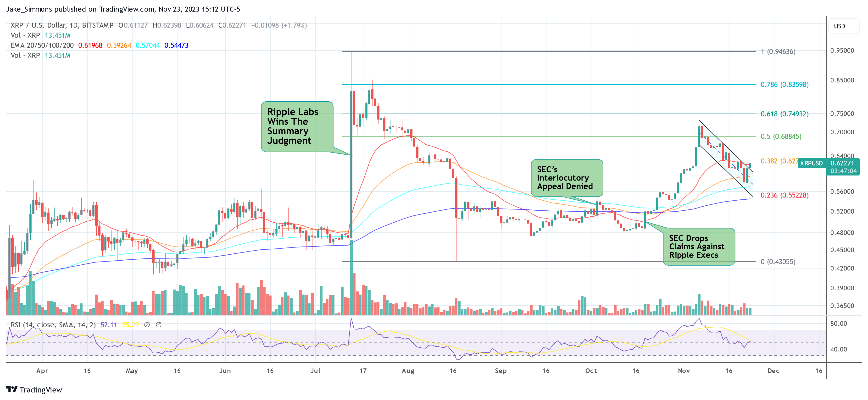
Task: Click orange EMA value 0.59264
Action: tap(119, 45)
